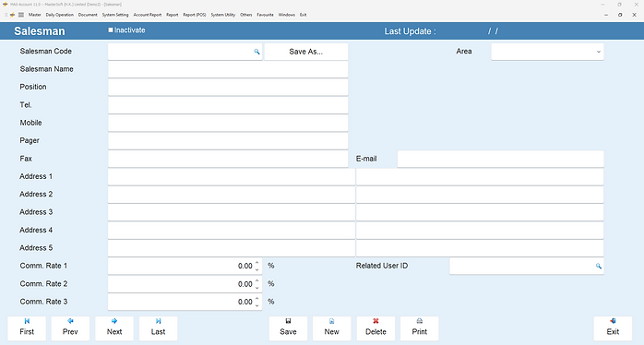Click the Mobile input field
This screenshot has height=345, width=644.
coord(228,123)
